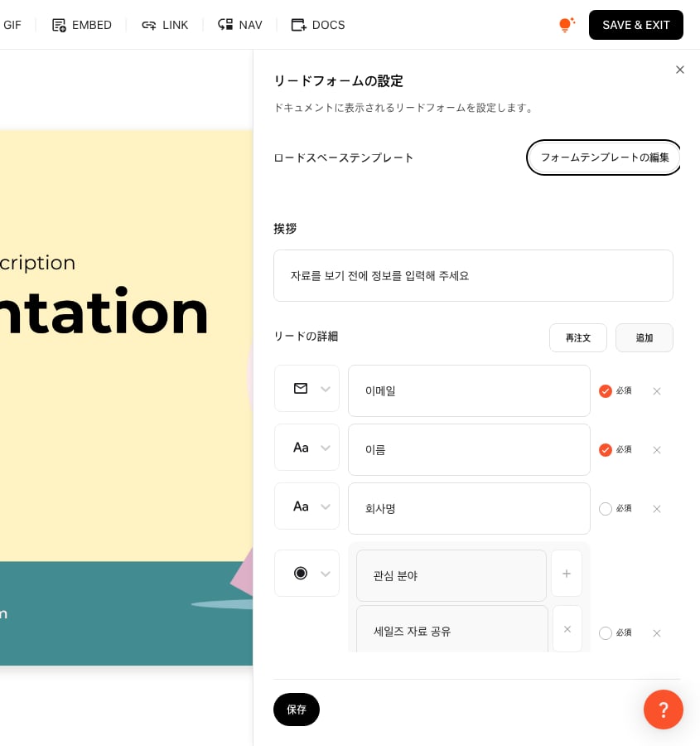
Task: Open the radio field type dropdown
Action: click(x=307, y=574)
